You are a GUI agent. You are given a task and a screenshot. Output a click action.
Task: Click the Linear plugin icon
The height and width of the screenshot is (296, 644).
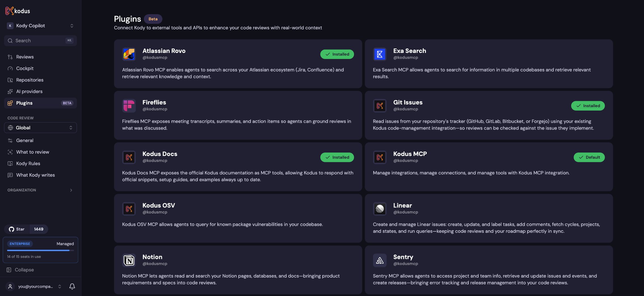pyautogui.click(x=380, y=209)
